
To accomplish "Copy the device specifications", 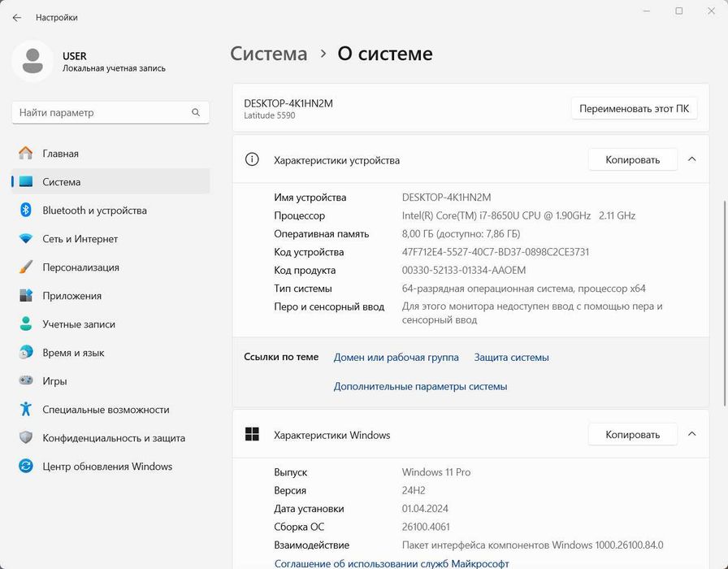I will 632,160.
